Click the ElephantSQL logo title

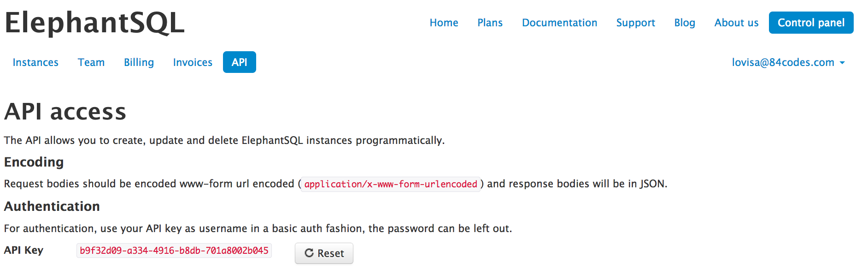pos(94,23)
